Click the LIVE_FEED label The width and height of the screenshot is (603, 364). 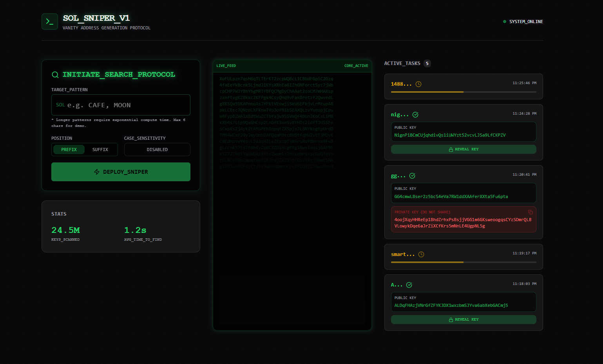[x=226, y=66]
